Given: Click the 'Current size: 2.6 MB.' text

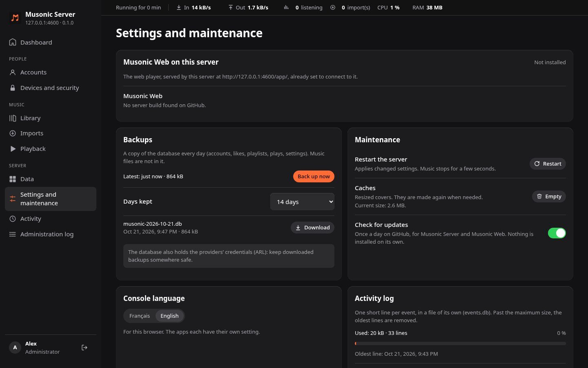Looking at the screenshot, I should [380, 205].
